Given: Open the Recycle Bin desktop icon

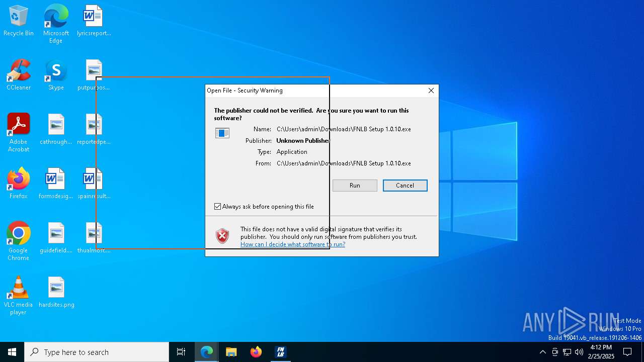Looking at the screenshot, I should click(19, 21).
